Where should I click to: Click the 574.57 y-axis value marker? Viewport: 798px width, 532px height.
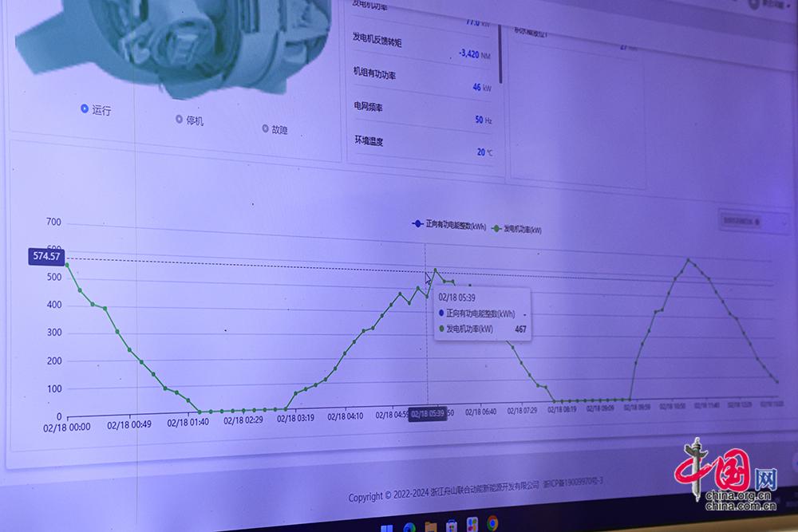point(46,256)
